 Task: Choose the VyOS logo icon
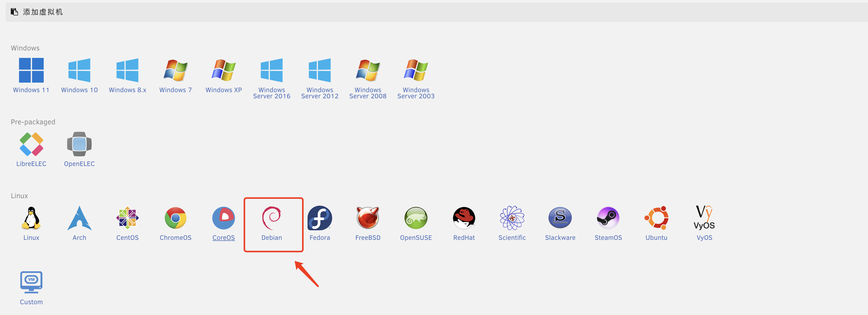(x=704, y=218)
